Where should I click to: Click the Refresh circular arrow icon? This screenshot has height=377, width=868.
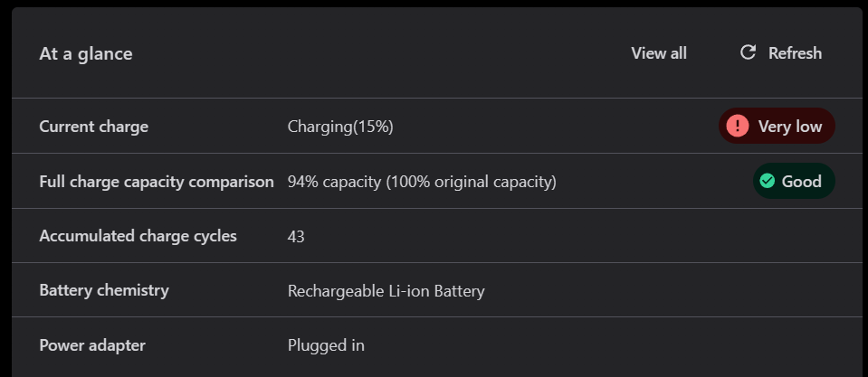point(748,52)
